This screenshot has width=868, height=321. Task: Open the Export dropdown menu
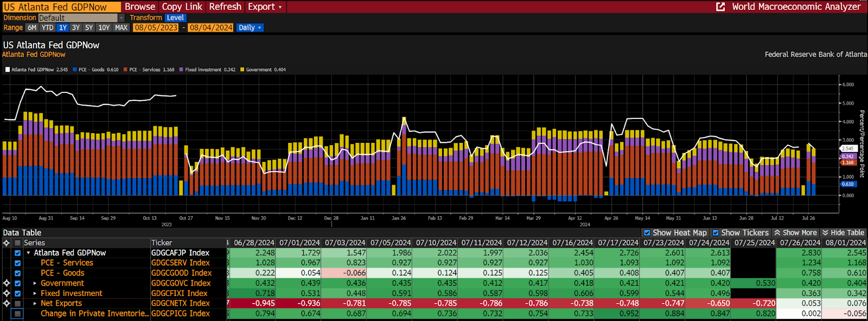click(x=265, y=7)
